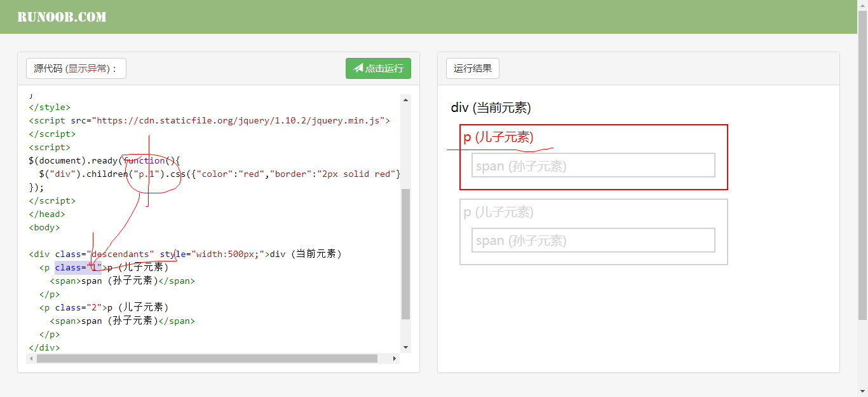Click the 源代码 (显示异常) button
868x397 pixels.
76,69
